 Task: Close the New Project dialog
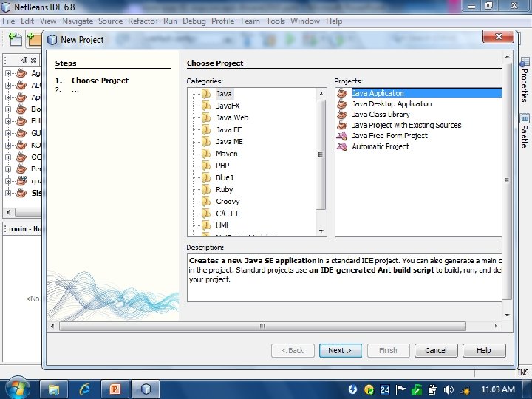[499, 37]
